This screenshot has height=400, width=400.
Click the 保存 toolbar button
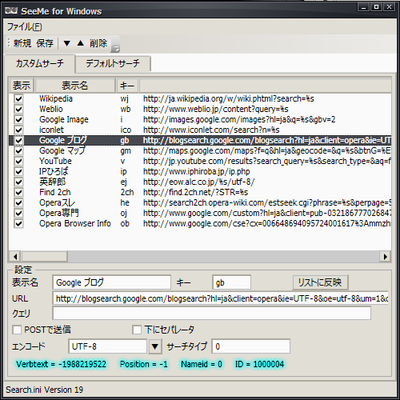coord(45,43)
